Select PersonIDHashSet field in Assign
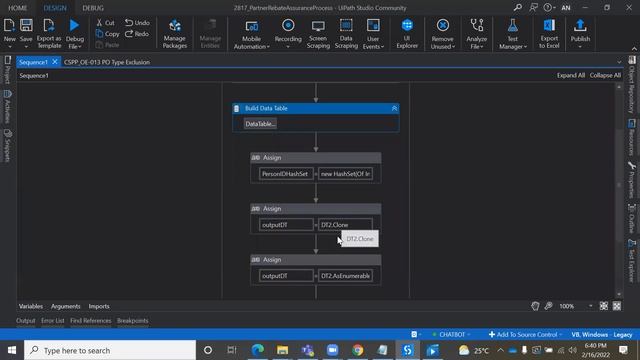This screenshot has height=360, width=640. pos(286,174)
